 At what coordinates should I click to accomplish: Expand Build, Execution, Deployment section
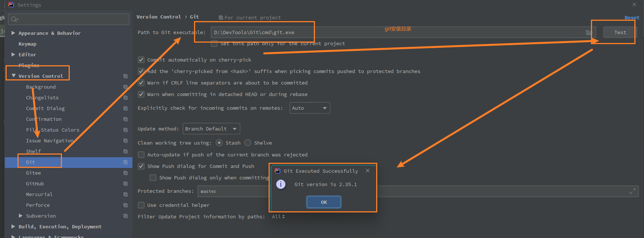click(13, 227)
